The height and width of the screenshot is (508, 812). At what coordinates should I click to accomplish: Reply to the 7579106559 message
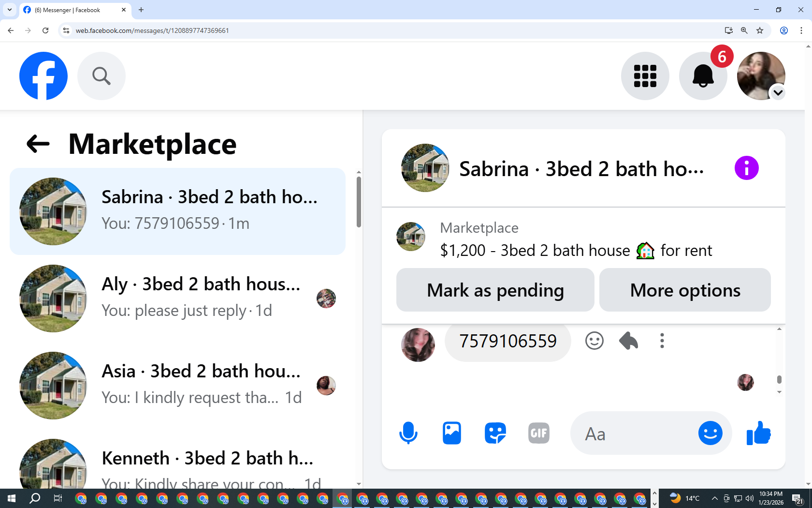pyautogui.click(x=628, y=341)
